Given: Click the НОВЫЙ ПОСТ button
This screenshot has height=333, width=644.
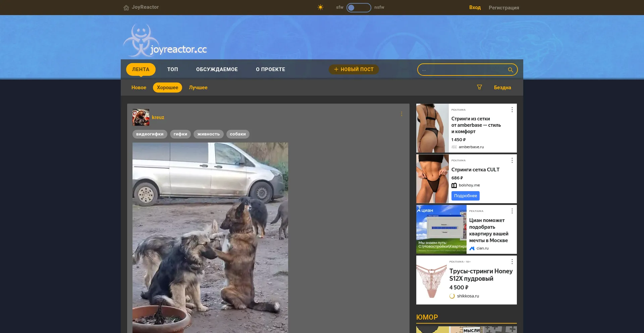Looking at the screenshot, I should coord(354,69).
